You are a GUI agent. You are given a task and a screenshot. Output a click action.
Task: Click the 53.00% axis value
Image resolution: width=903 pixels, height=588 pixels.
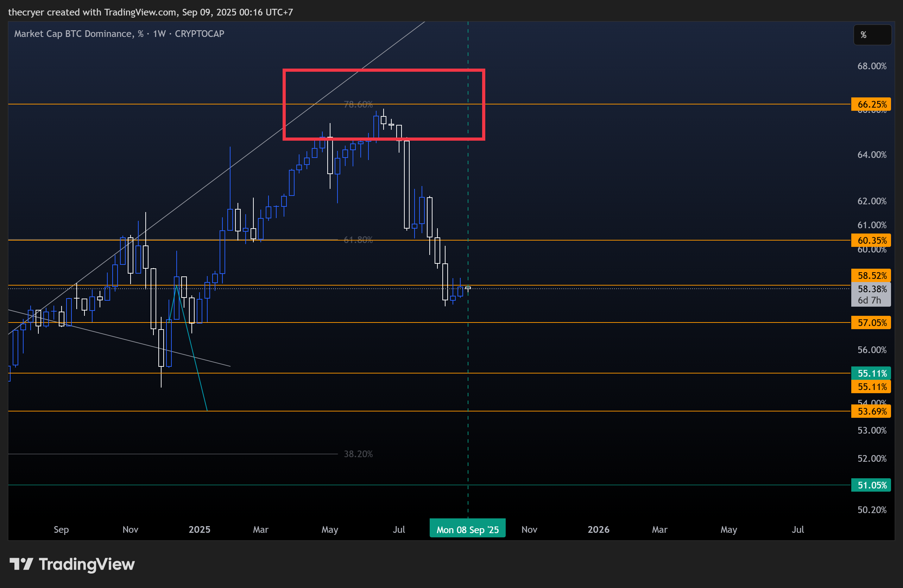pos(872,430)
